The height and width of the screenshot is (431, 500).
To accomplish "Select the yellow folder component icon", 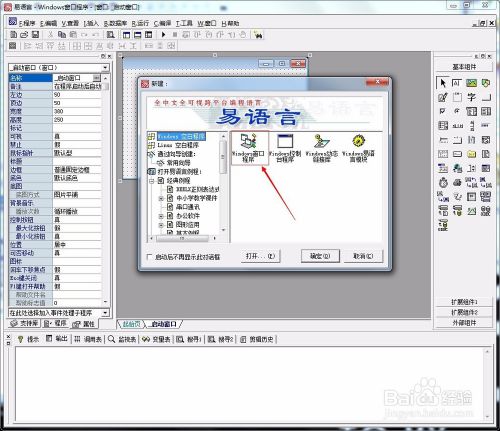I will click(471, 154).
